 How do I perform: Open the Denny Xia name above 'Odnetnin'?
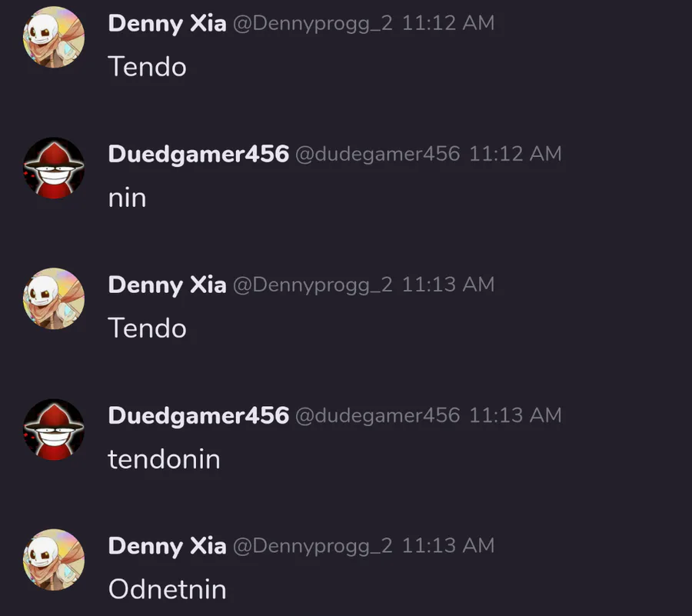tap(168, 546)
